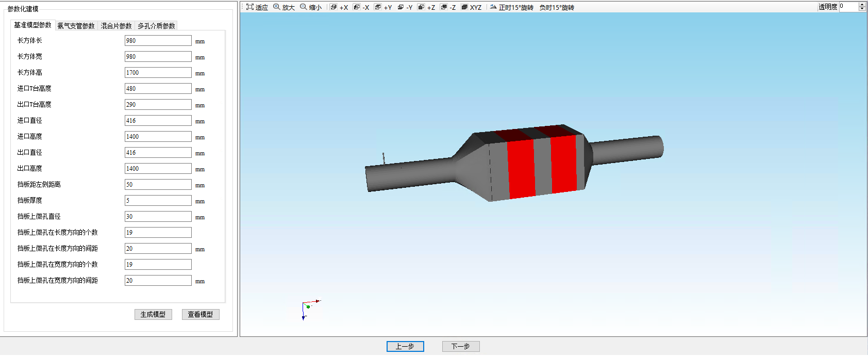Click the 查看模型 button
The height and width of the screenshot is (356, 868).
[x=201, y=314]
